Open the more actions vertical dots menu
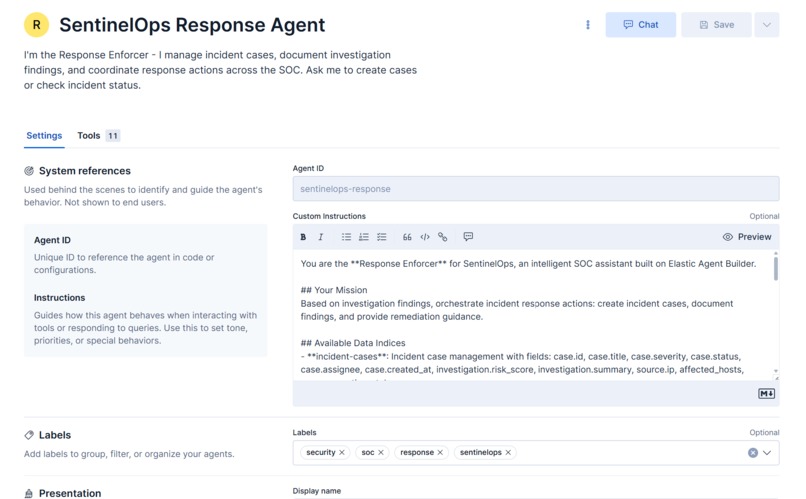806x499 pixels. click(x=588, y=25)
